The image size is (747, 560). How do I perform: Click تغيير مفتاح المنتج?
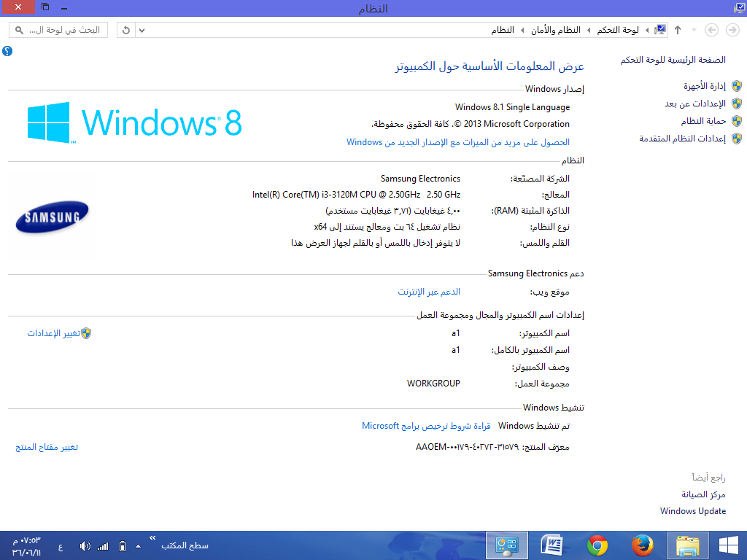(x=47, y=447)
